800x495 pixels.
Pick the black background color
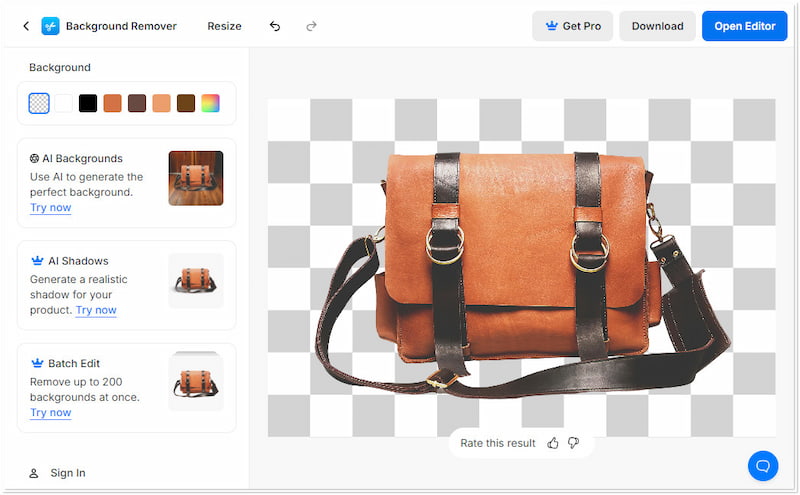88,103
